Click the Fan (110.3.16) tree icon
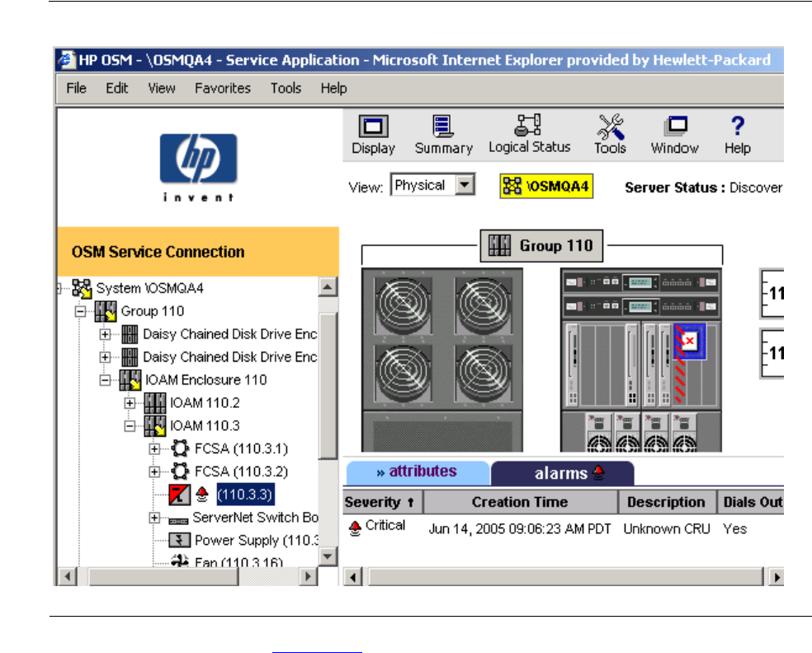The height and width of the screenshot is (653, 812). (x=180, y=561)
